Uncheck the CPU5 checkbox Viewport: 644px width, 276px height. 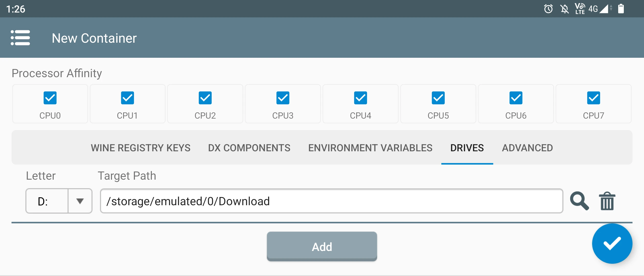point(438,98)
